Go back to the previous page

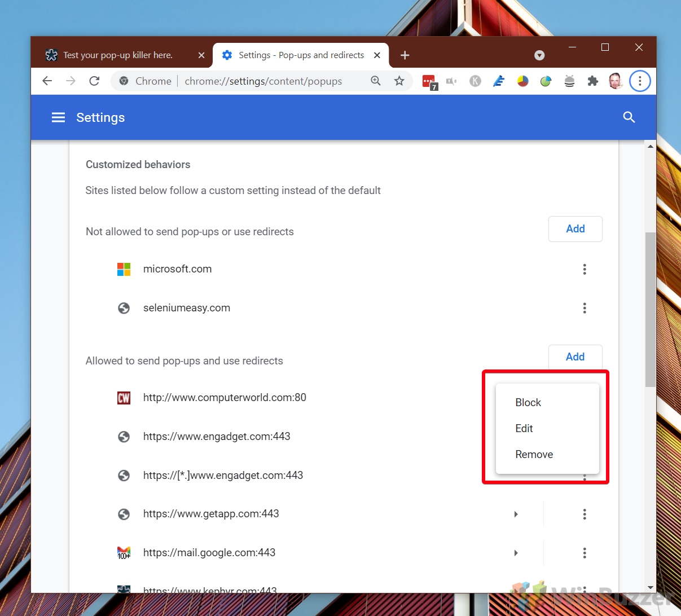click(x=47, y=81)
